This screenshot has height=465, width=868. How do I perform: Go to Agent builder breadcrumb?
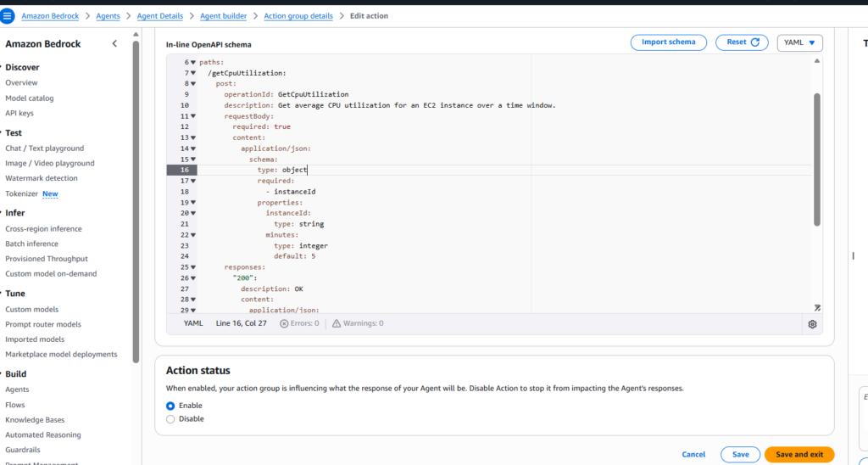click(x=225, y=16)
